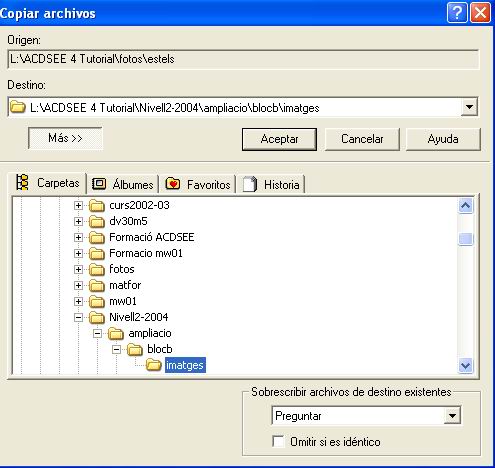Click the folder tree scrollbar thumb
The image size is (495, 468).
pyautogui.click(x=465, y=239)
